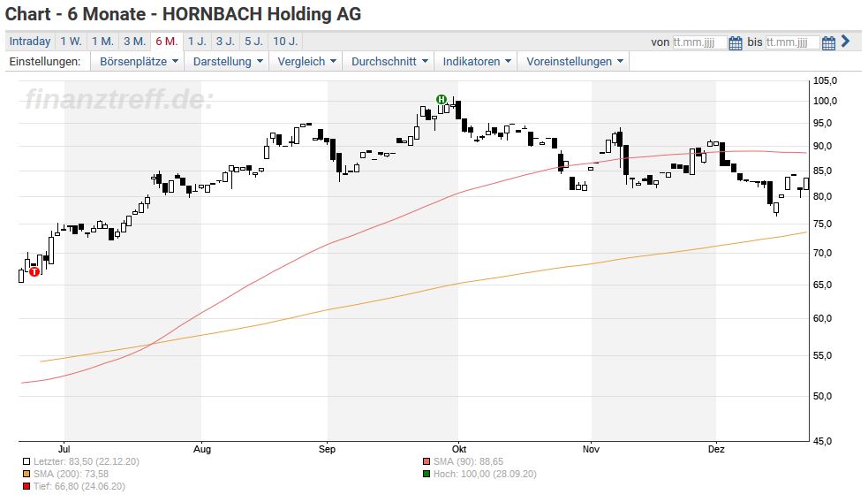Click the 75,0 price axis label
Viewport: 868px width, 502px height.
pyautogui.click(x=823, y=224)
